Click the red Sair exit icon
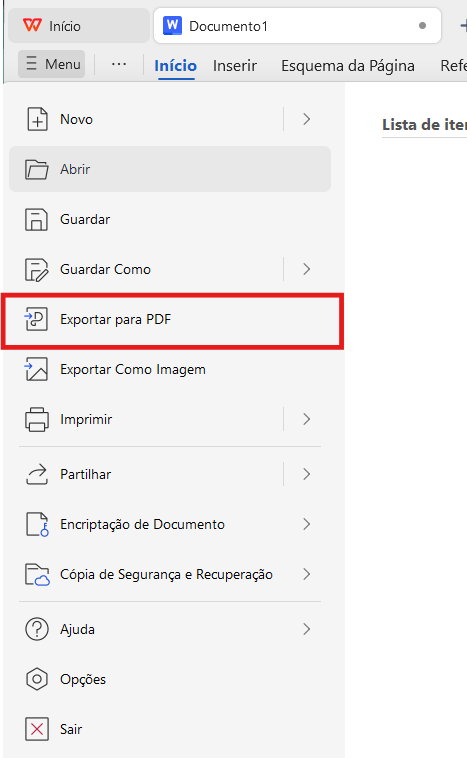 [37, 729]
